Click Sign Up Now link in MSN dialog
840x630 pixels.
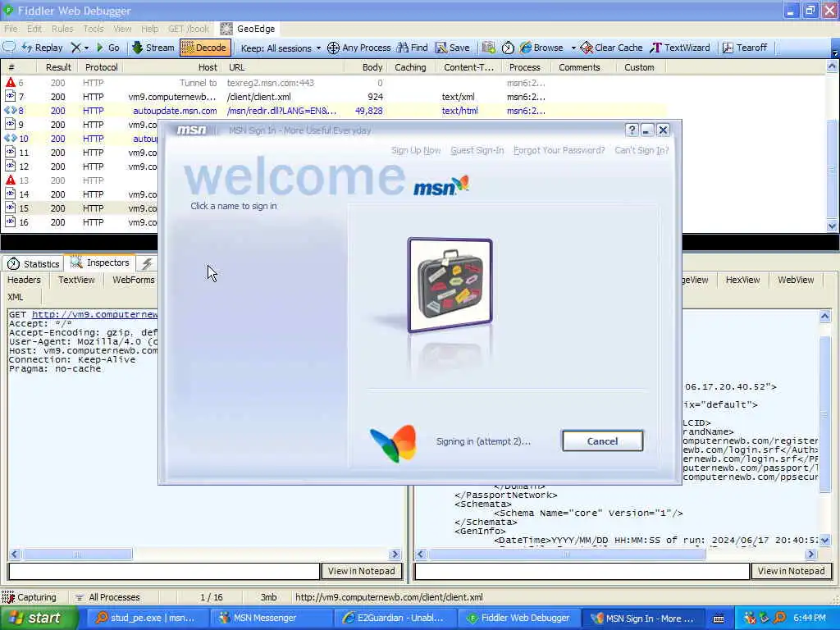point(416,150)
